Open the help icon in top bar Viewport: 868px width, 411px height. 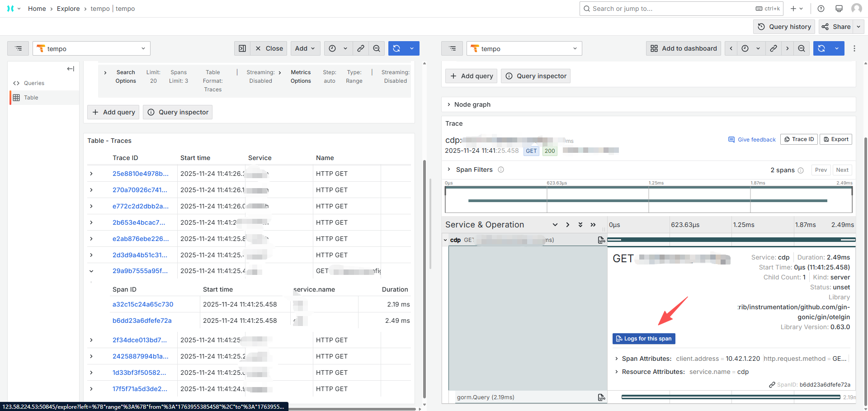pos(821,9)
